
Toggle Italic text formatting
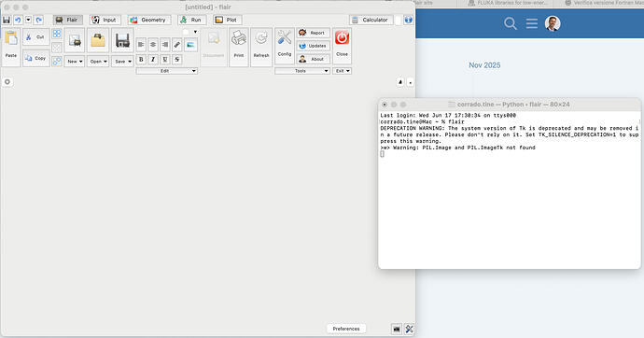153,60
